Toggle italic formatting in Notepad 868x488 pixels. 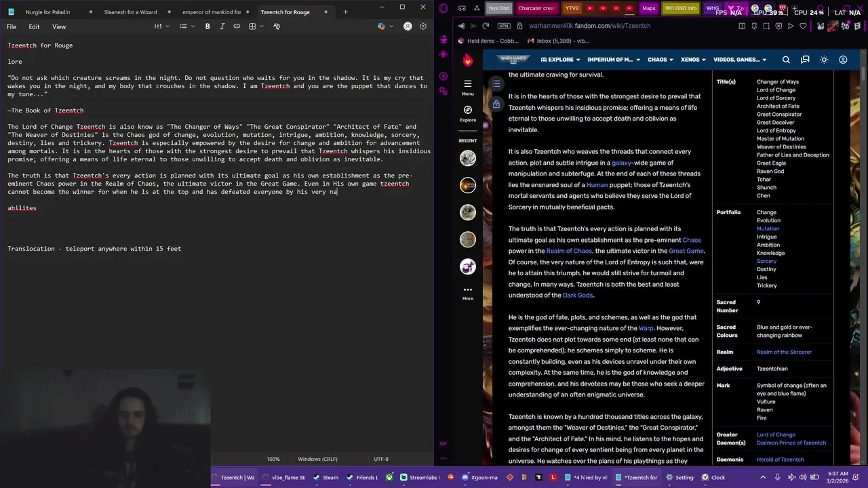pyautogui.click(x=222, y=26)
